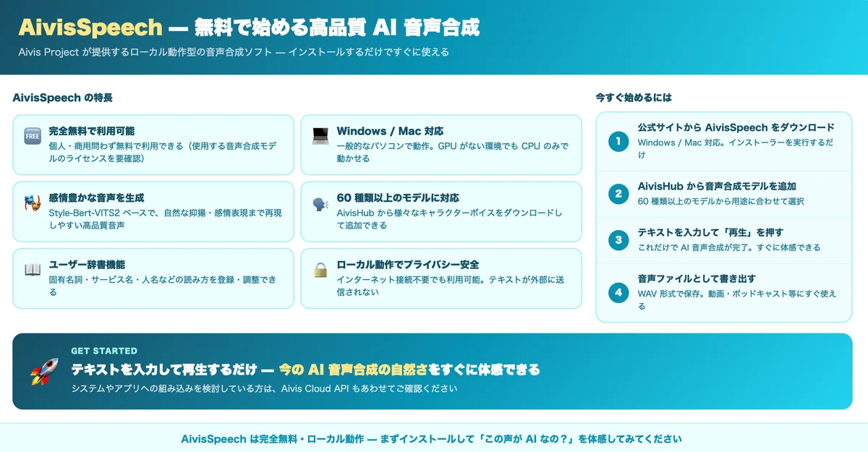Click the open book icon for ユーザー辞書機能

[x=33, y=270]
